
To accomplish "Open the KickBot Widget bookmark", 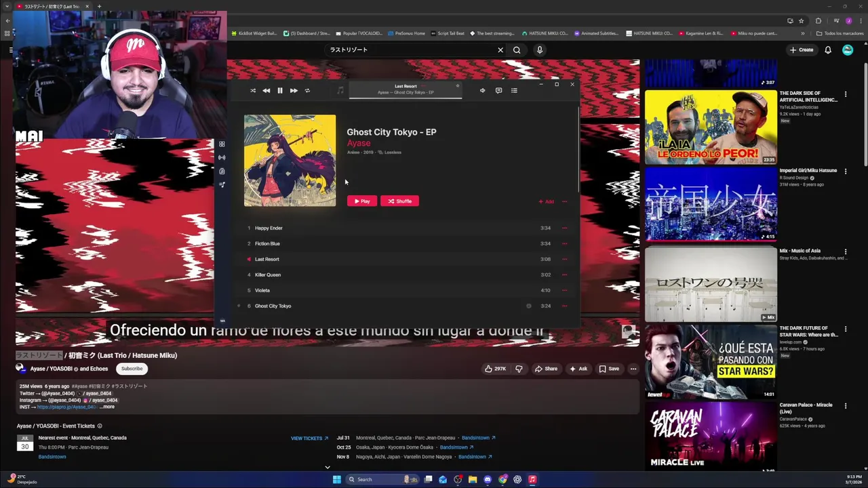I will pyautogui.click(x=254, y=33).
